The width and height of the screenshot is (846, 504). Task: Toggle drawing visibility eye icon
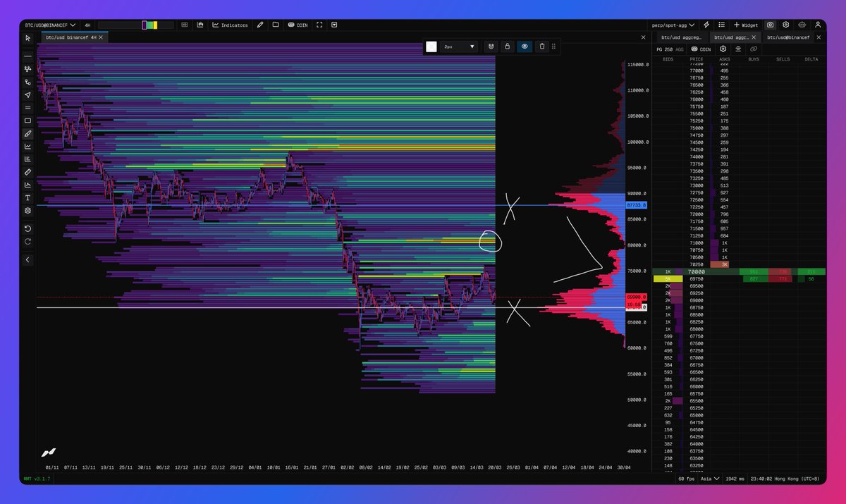[x=525, y=47]
